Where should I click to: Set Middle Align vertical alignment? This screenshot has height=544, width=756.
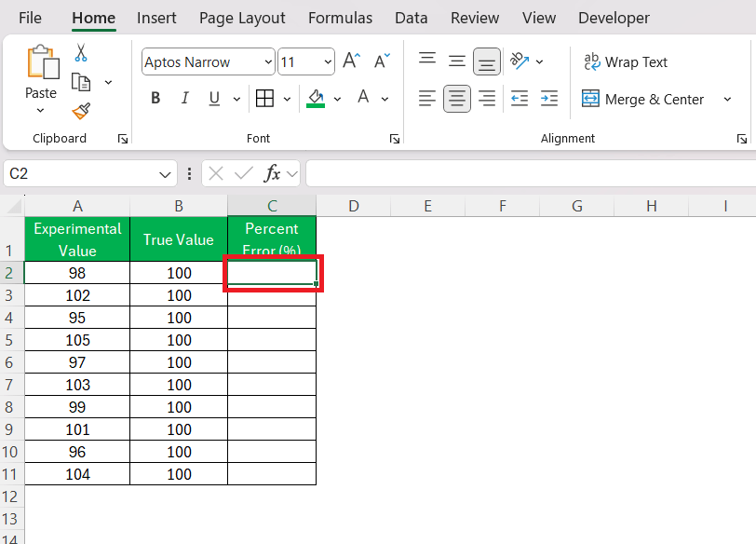point(456,61)
